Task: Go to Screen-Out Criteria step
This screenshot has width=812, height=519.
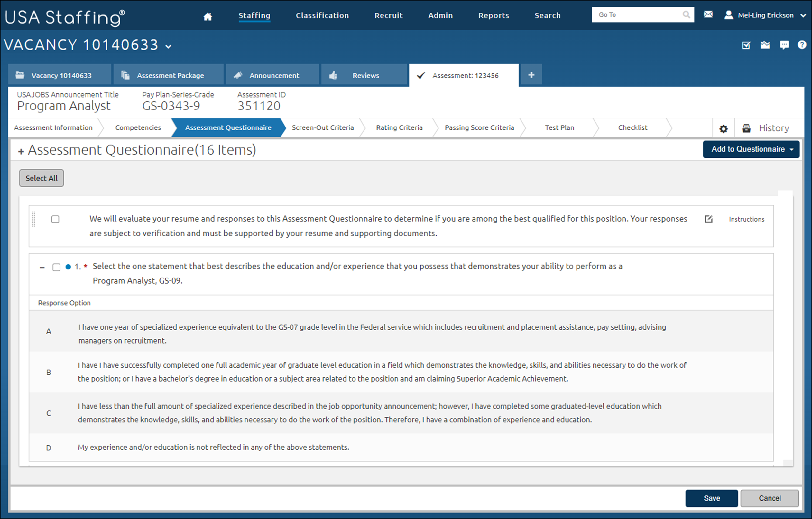Action: (x=323, y=127)
